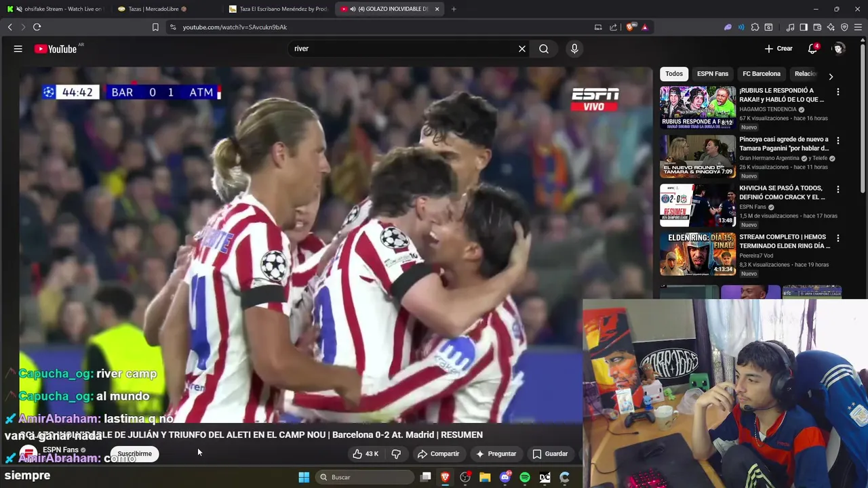
Task: Select the ESPN Fans filter chip
Action: coord(712,74)
